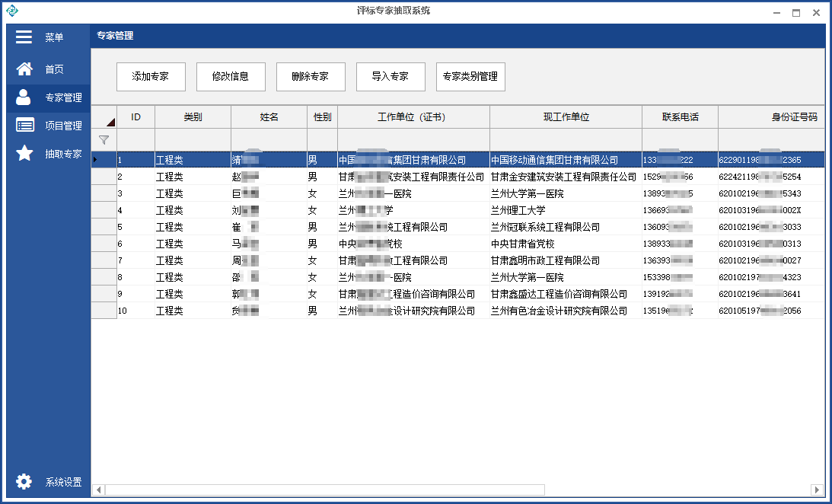Viewport: 832px width, 504px height.
Task: Click the 现工作单位 column header
Action: (566, 117)
